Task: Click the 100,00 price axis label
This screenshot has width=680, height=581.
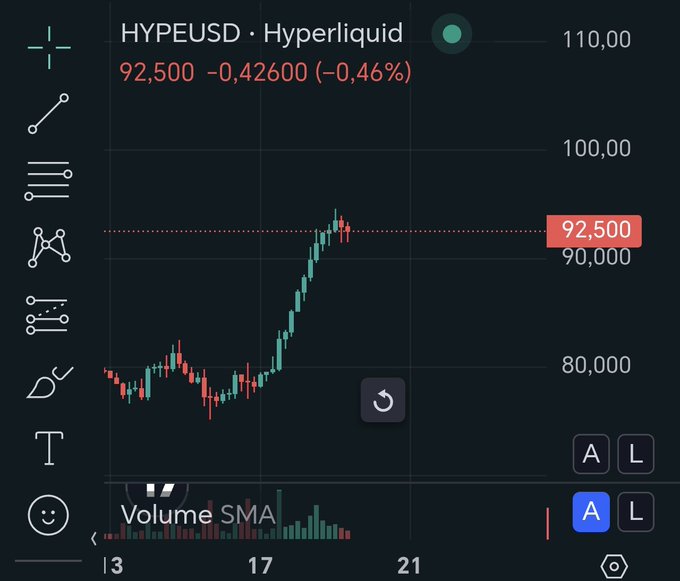Action: click(x=597, y=149)
